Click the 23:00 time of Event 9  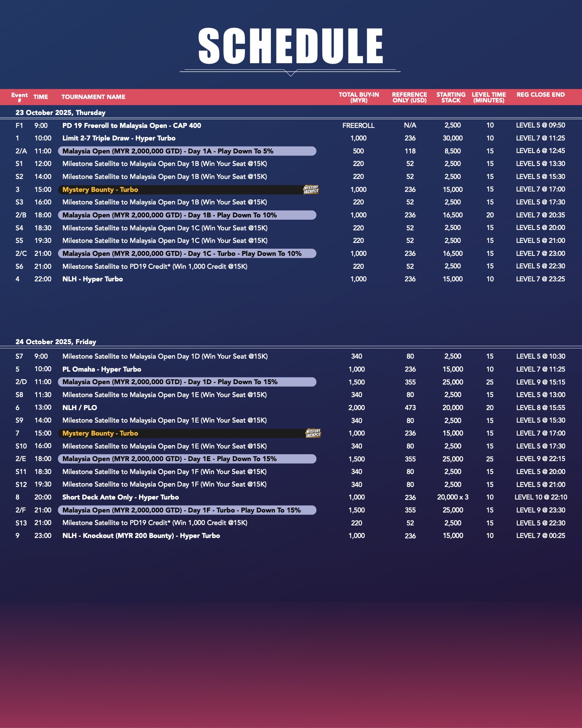point(43,536)
